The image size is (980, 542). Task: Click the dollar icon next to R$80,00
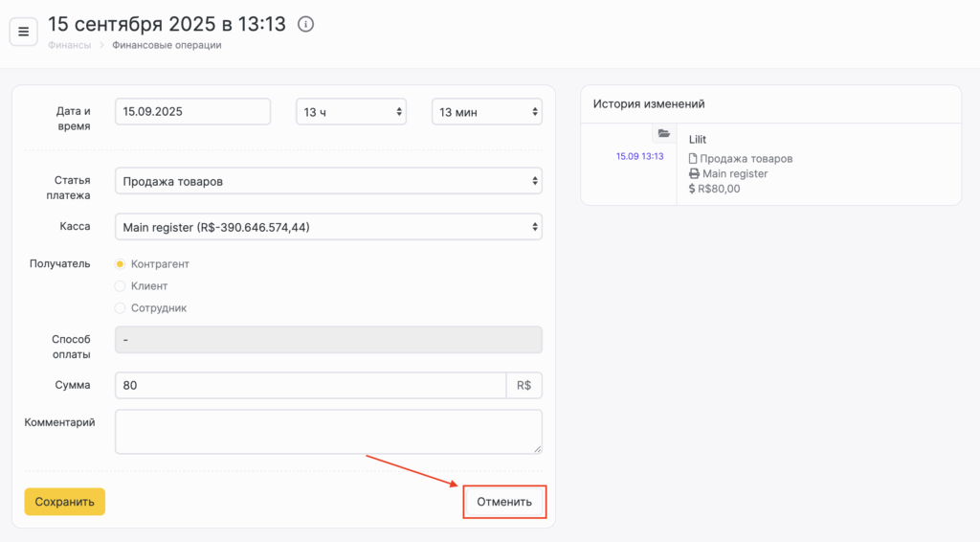(692, 189)
